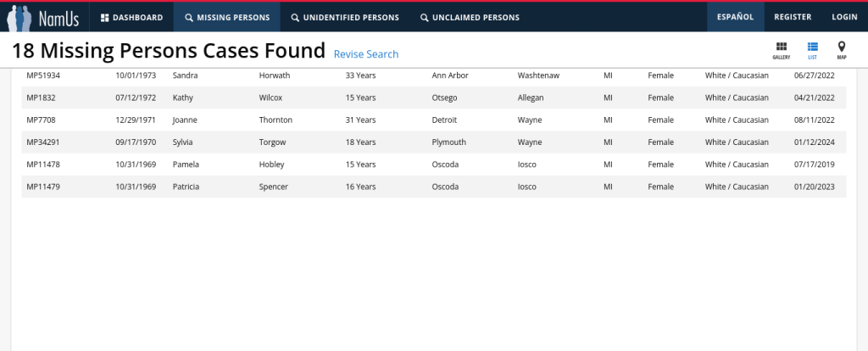This screenshot has height=351, width=868.
Task: Switch language with Español button
Action: pyautogui.click(x=735, y=17)
